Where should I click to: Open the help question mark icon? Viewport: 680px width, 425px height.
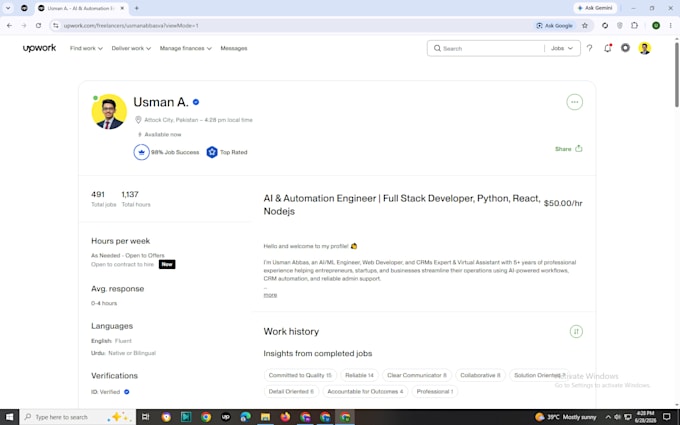[x=589, y=48]
